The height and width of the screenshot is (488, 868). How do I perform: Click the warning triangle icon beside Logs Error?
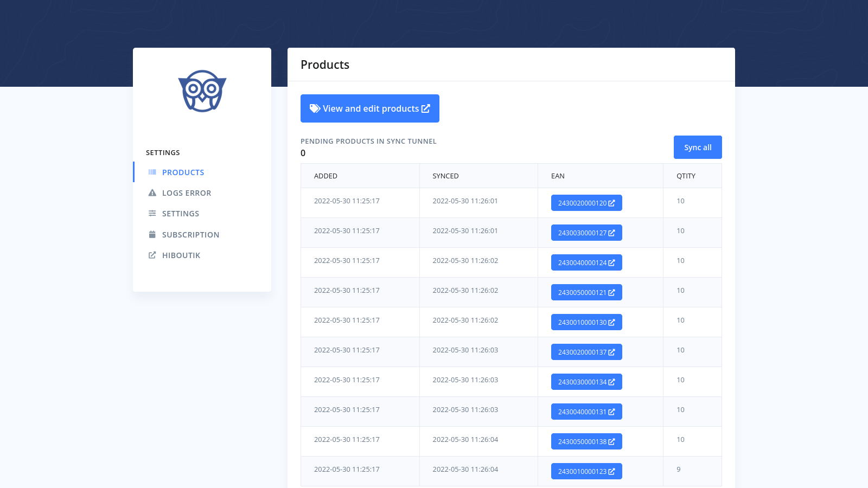point(152,192)
